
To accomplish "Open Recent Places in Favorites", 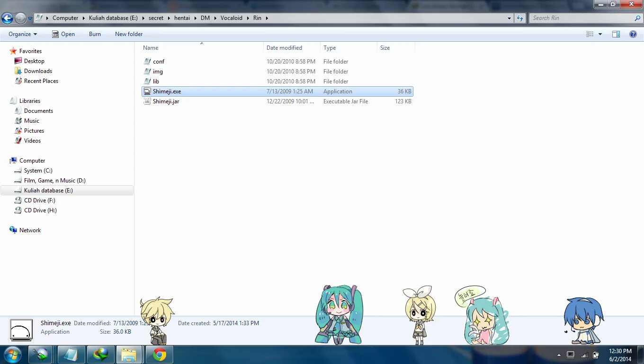I will [x=41, y=81].
